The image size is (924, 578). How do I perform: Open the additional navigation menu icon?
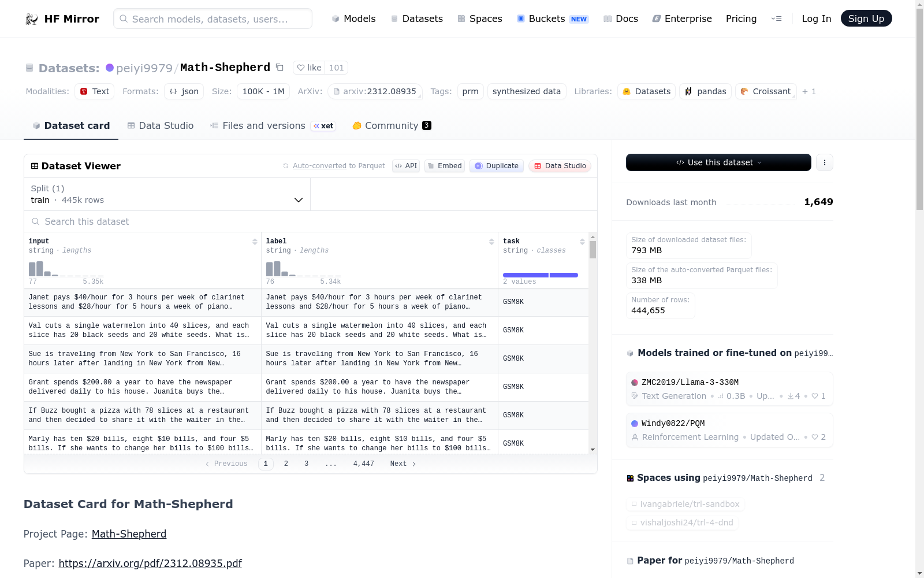pyautogui.click(x=776, y=18)
